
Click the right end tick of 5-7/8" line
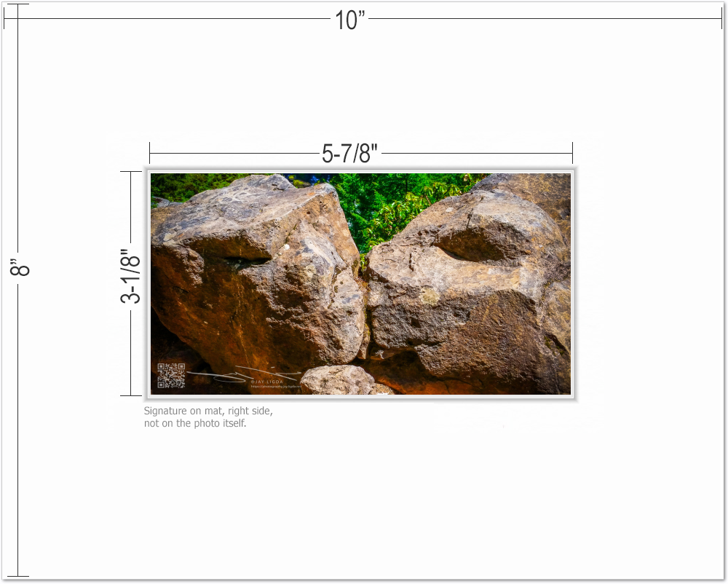[x=572, y=154]
